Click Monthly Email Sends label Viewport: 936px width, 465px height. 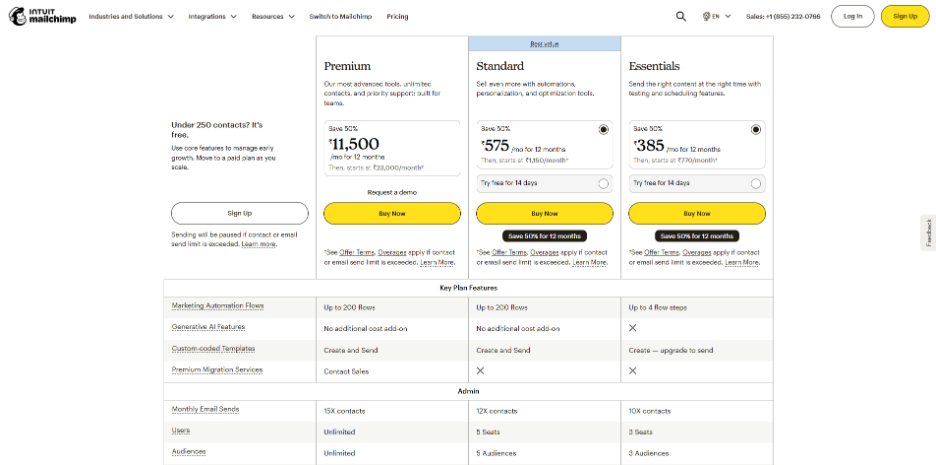205,409
